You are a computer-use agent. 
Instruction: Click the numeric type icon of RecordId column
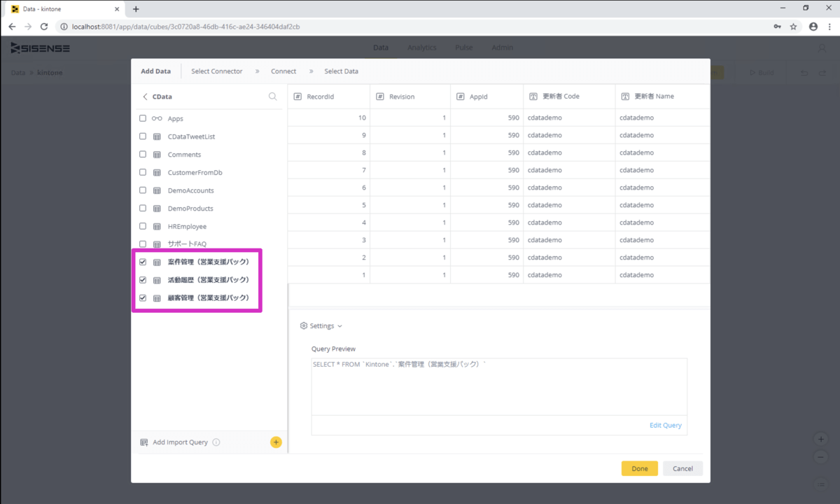[297, 97]
